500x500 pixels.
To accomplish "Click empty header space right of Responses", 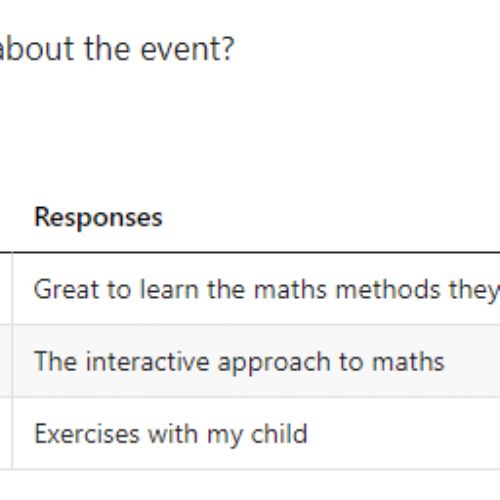I will pos(333,217).
